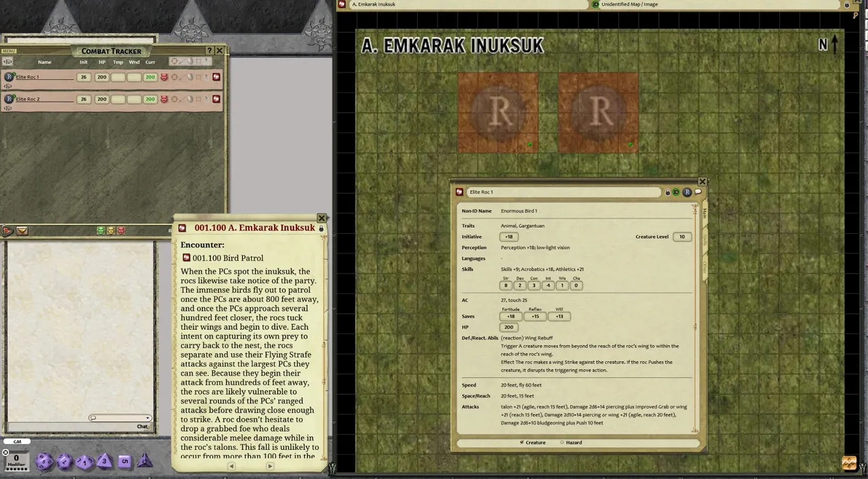The width and height of the screenshot is (868, 479).
Task: Pick the d12 die
Action: point(64,461)
